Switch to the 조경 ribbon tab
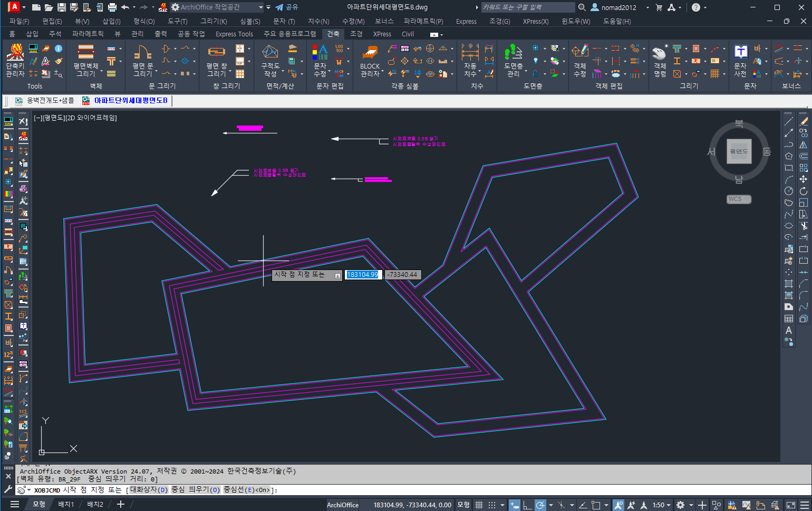The height and width of the screenshot is (511, 812). (356, 34)
